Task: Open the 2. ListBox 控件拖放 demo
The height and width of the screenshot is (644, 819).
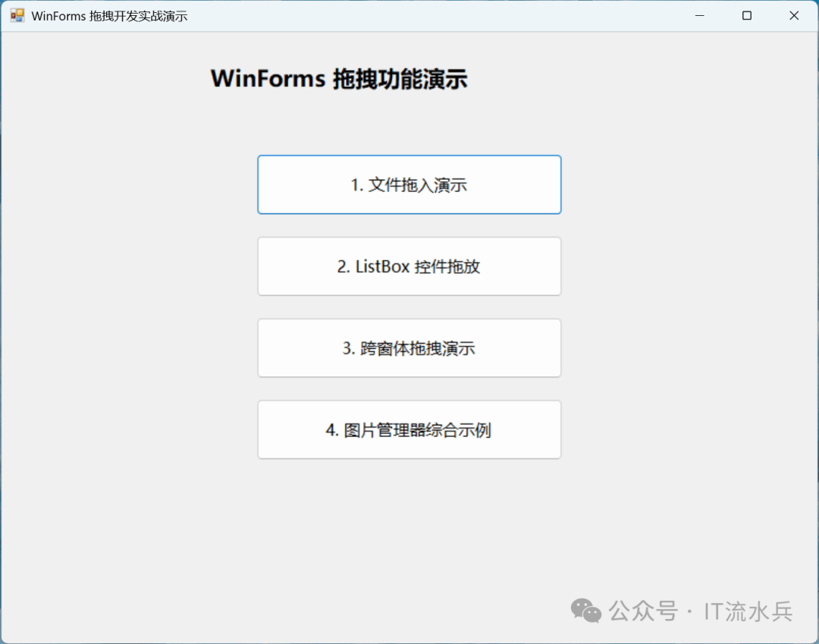Action: point(409,266)
